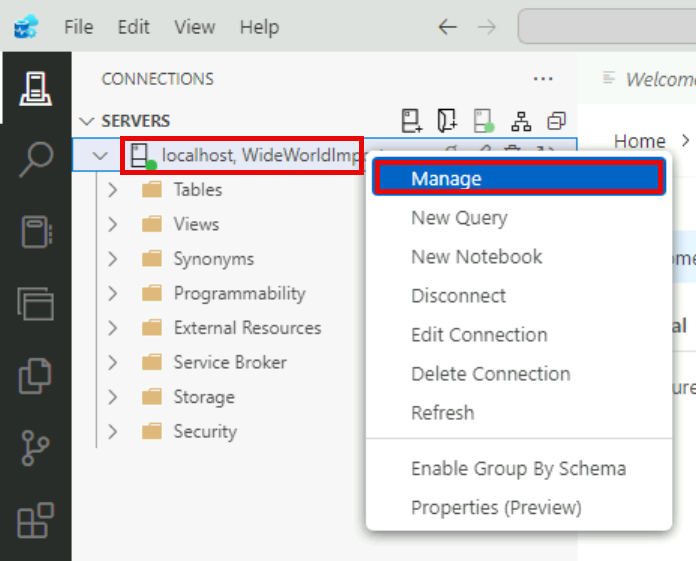This screenshot has height=561, width=696.
Task: Open the Notebooks view in the activity bar
Action: click(35, 231)
